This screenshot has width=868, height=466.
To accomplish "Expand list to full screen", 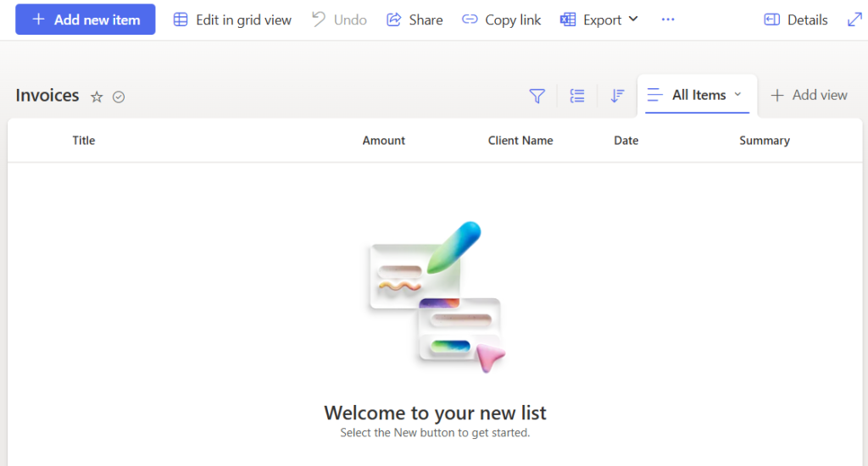I will [x=854, y=19].
